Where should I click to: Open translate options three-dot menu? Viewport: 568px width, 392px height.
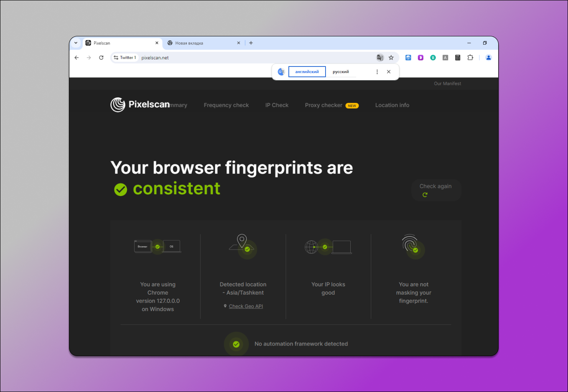tap(377, 72)
